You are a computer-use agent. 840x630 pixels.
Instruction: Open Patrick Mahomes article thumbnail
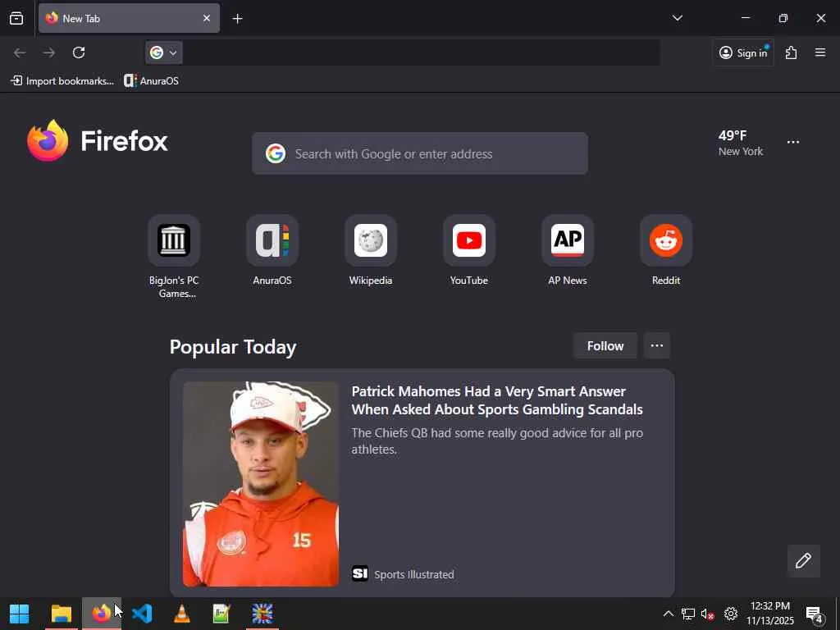pos(261,484)
